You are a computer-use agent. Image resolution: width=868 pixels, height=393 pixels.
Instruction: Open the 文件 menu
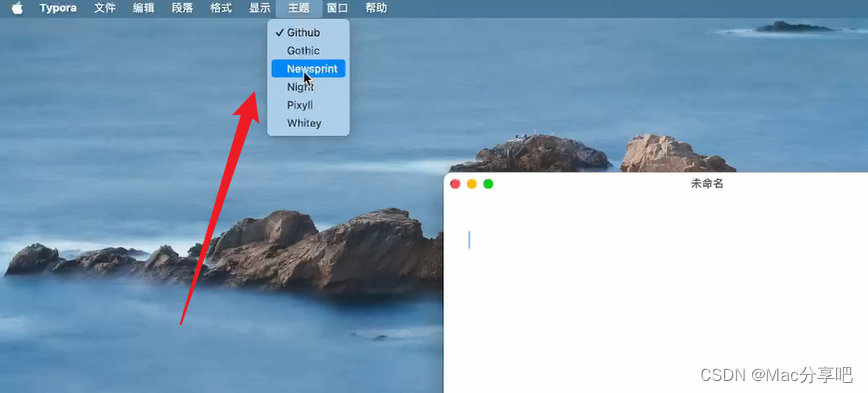tap(105, 8)
